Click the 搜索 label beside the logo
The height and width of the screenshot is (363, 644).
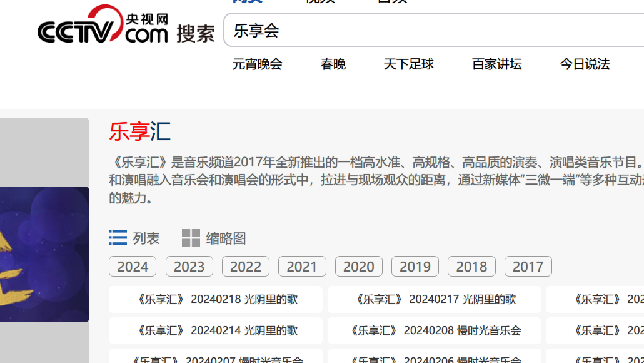tap(196, 33)
